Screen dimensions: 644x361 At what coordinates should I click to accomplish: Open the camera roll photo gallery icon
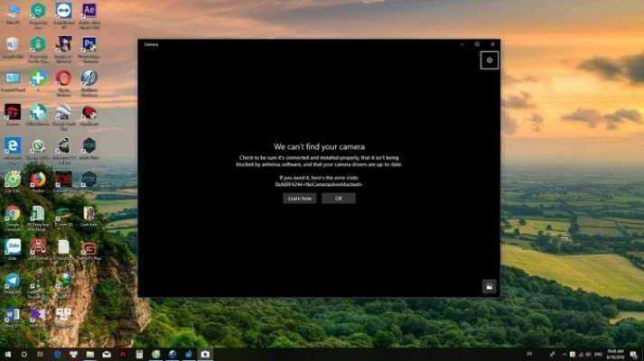489,287
